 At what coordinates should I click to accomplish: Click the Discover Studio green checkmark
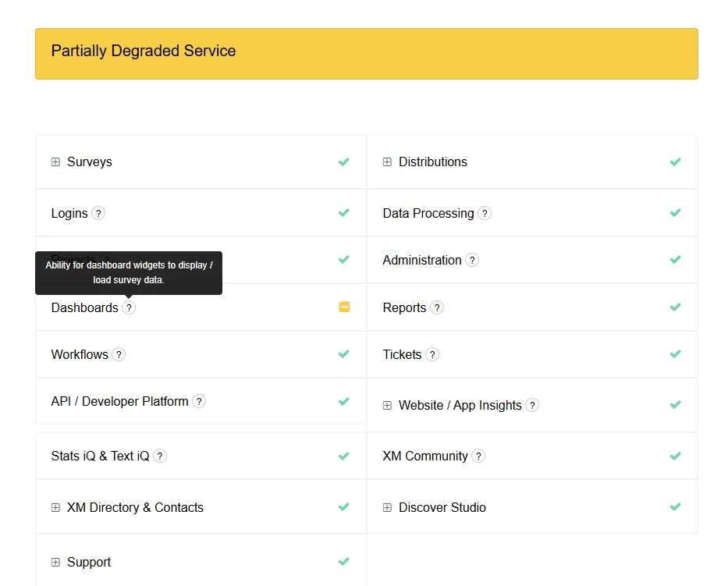tap(676, 507)
